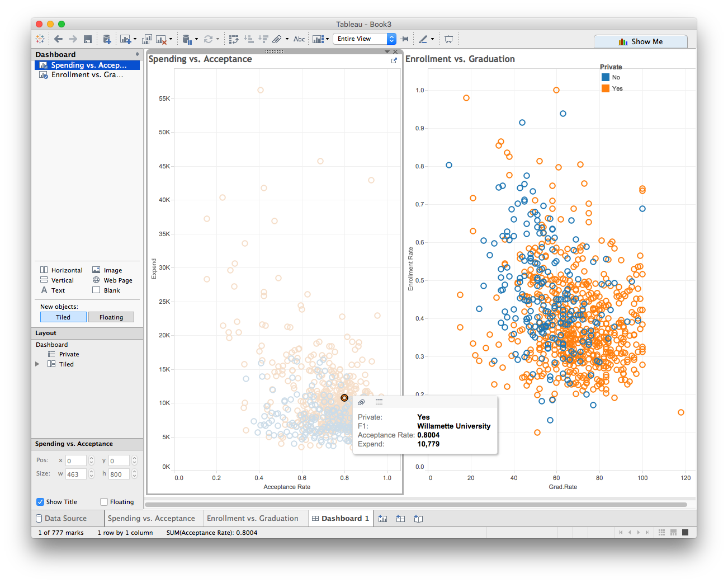728x583 pixels.
Task: Save the workbook with the floppy icon
Action: pos(88,39)
